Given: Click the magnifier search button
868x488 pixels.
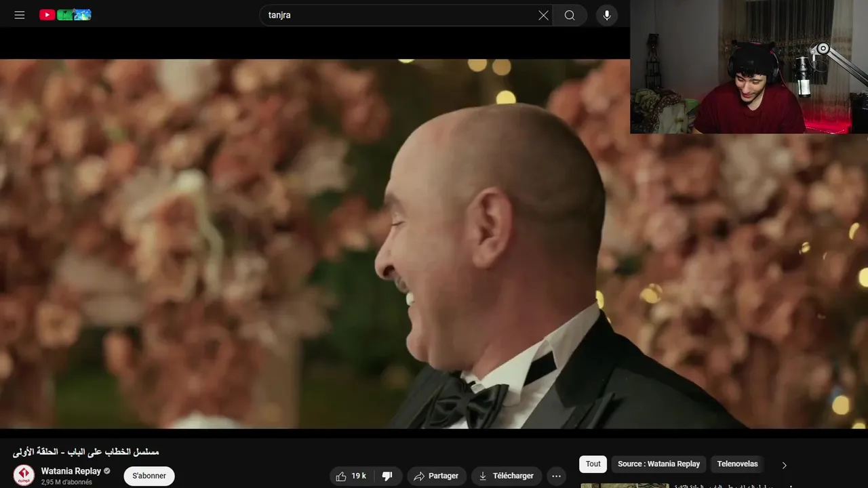Looking at the screenshot, I should (570, 15).
